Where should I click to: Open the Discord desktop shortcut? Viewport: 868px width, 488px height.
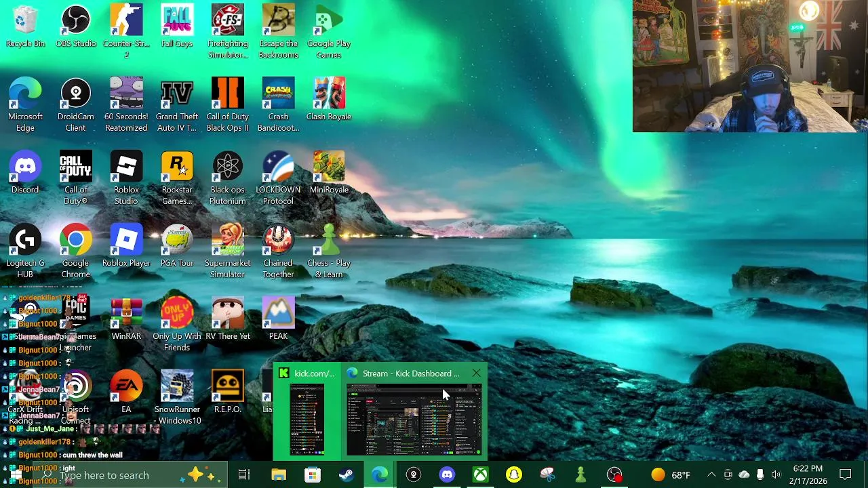tap(25, 174)
